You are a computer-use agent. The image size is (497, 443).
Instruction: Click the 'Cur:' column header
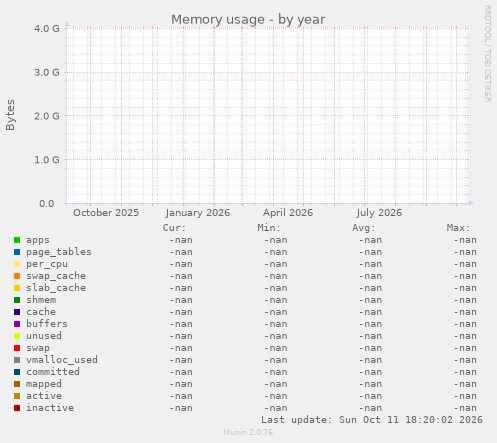[174, 228]
